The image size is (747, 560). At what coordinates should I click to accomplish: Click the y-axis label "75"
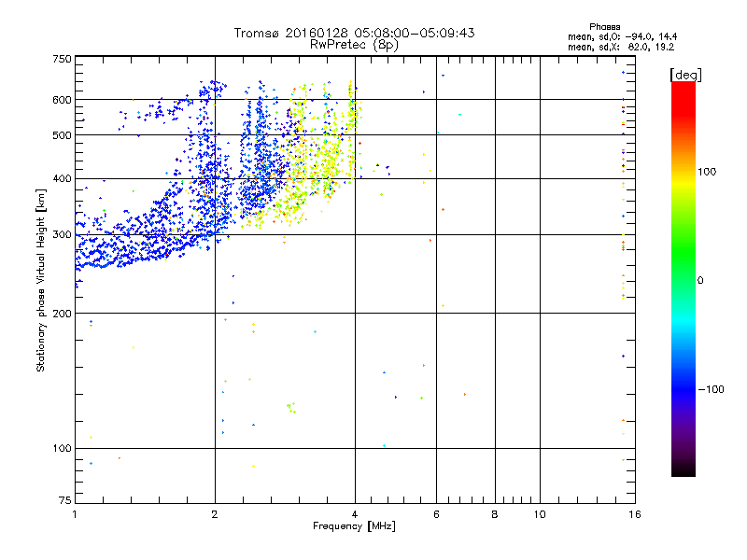coord(65,500)
